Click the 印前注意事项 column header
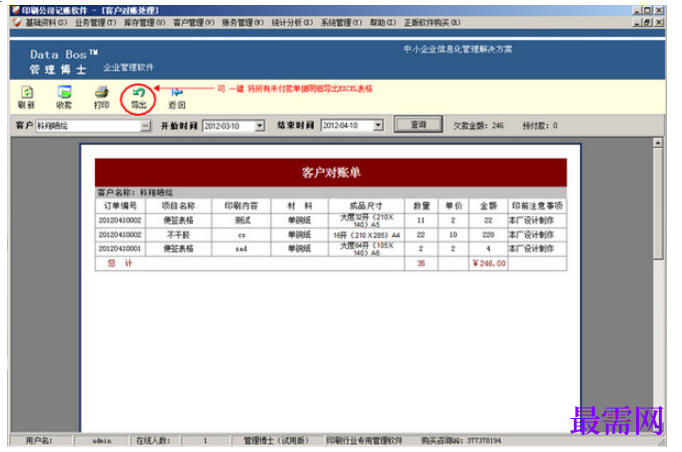Screen dimensions: 682x452 537,206
